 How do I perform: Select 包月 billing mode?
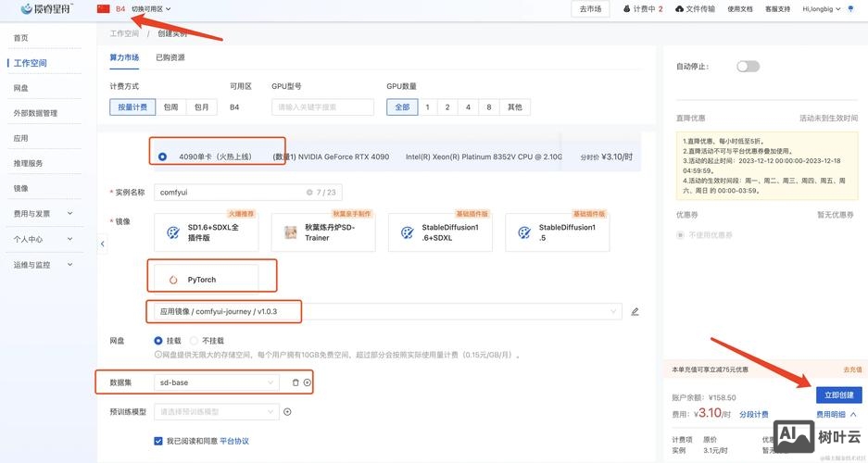(202, 107)
